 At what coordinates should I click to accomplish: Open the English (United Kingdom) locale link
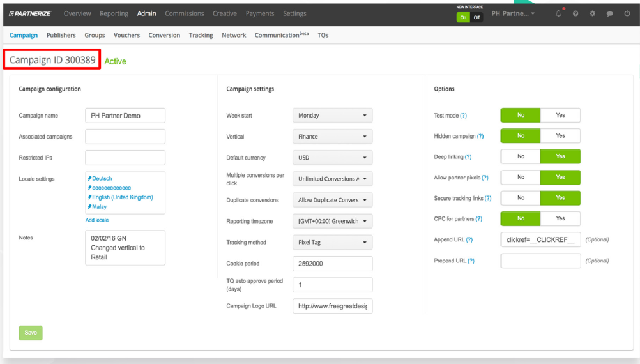click(123, 197)
